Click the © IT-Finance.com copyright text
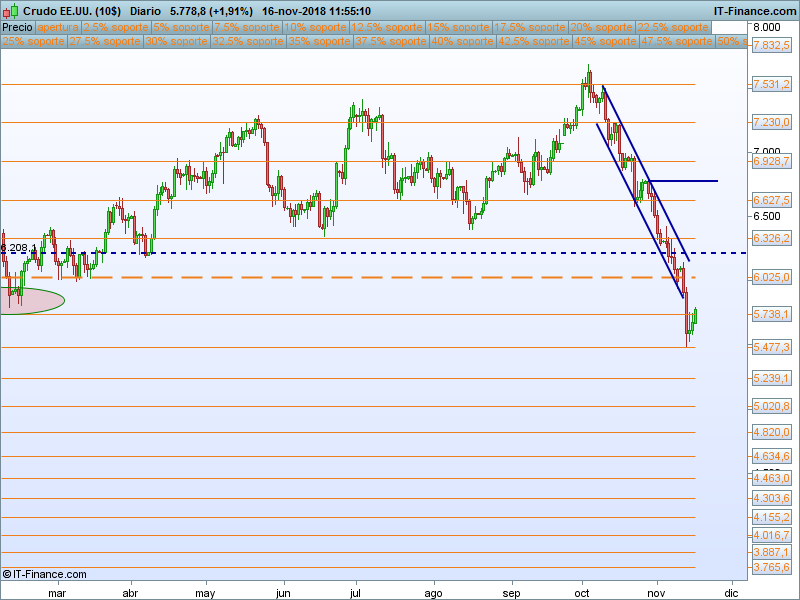 pos(45,574)
